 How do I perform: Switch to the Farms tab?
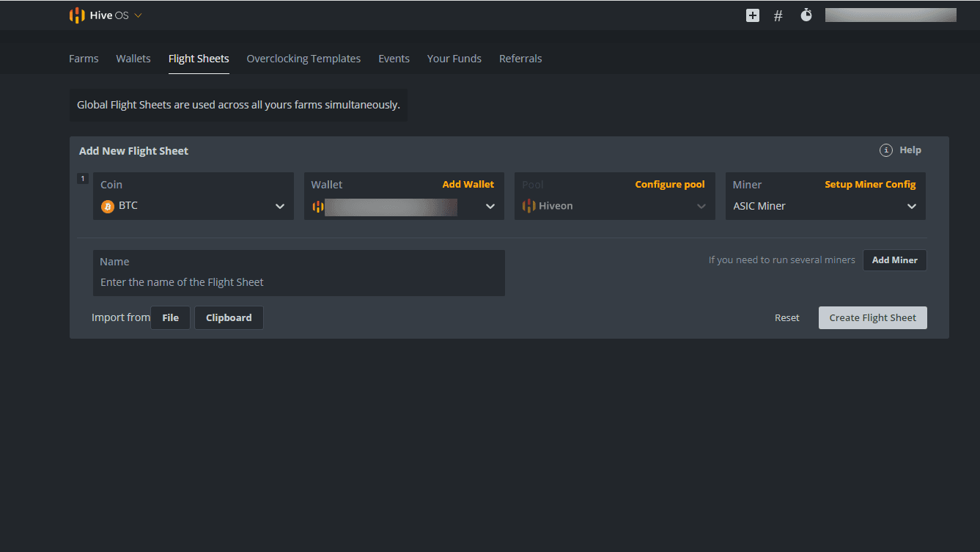(x=84, y=59)
